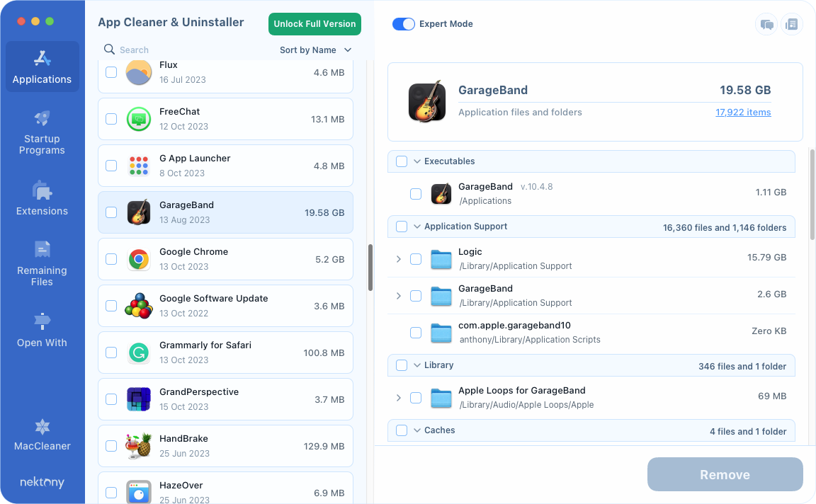Launch the MacCleaner icon in sidebar
Screen dimensions: 816x504
pyautogui.click(x=42, y=427)
